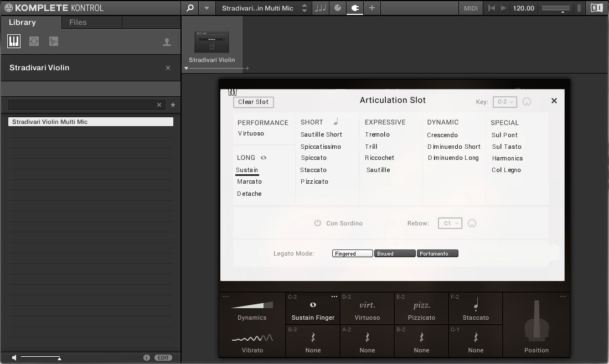Click the Loops library icon
Image resolution: width=609 pixels, height=364 pixels.
33,41
